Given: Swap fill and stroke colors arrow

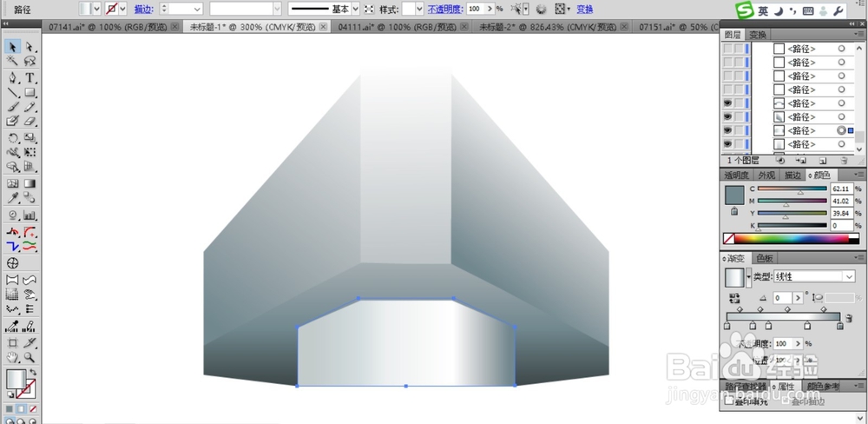Looking at the screenshot, I should tap(33, 373).
